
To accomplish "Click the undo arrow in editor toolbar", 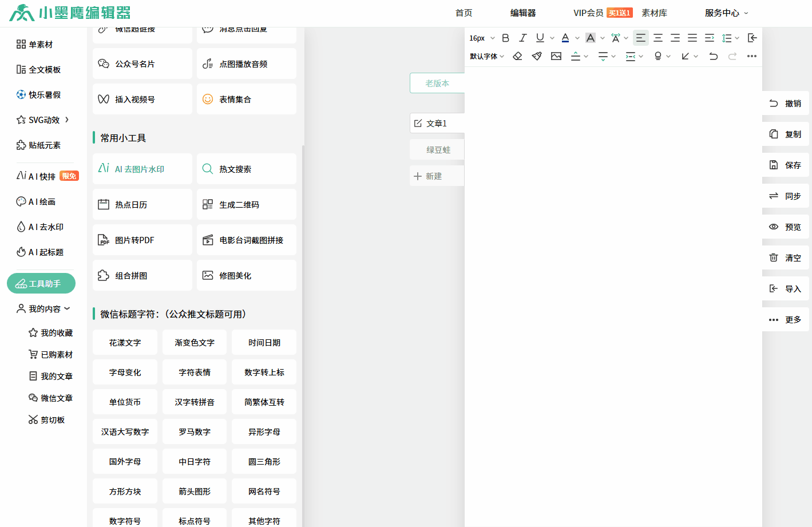I will point(713,56).
